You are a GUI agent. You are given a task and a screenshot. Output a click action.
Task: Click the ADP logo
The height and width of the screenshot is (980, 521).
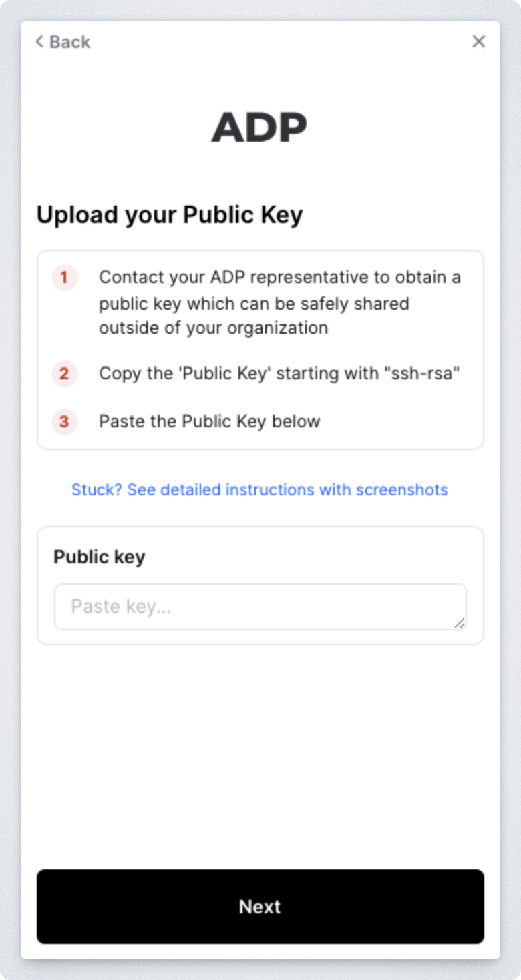point(259,127)
